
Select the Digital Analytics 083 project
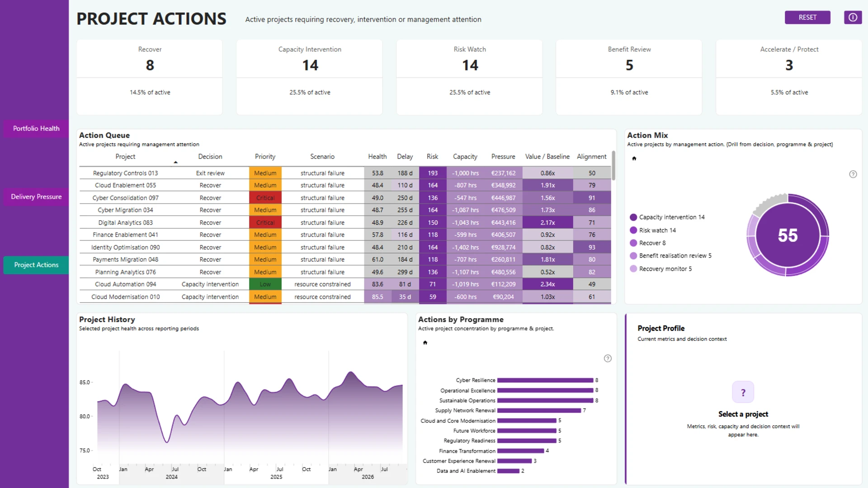click(x=125, y=223)
